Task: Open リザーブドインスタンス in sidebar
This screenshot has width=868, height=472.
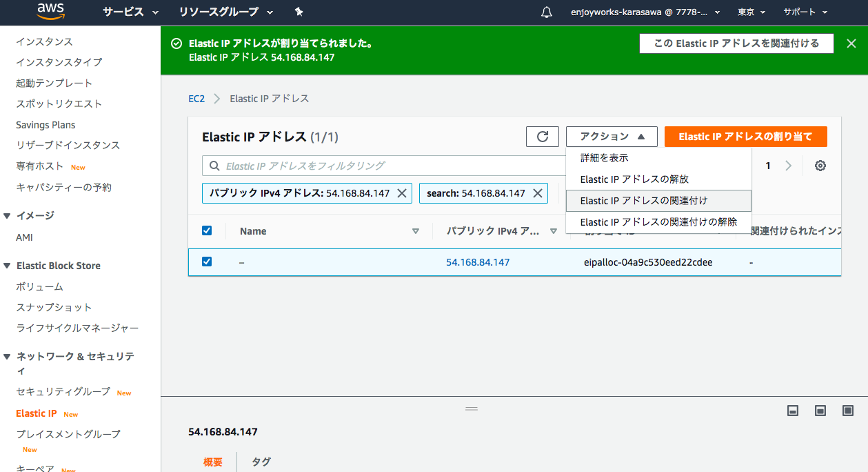Action: pyautogui.click(x=68, y=145)
